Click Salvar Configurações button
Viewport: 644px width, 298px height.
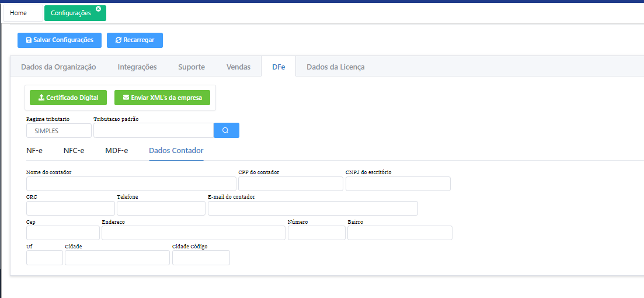coord(60,40)
